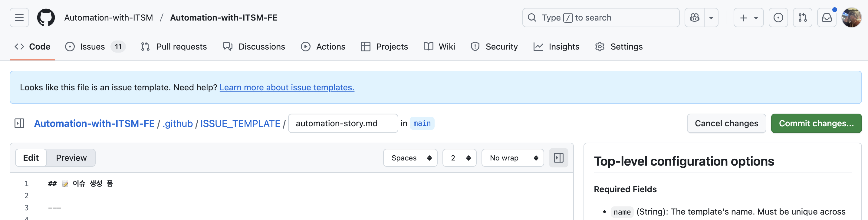
Task: Open the hamburger navigation menu
Action: tap(19, 18)
